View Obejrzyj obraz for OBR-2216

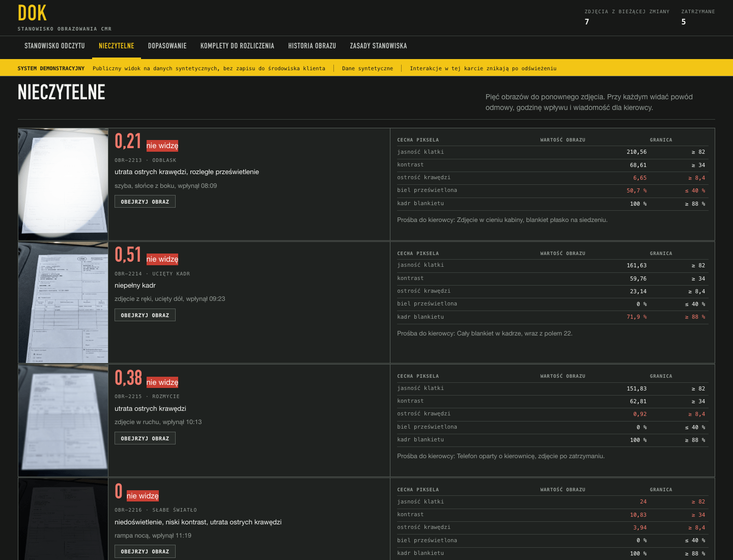coord(145,551)
